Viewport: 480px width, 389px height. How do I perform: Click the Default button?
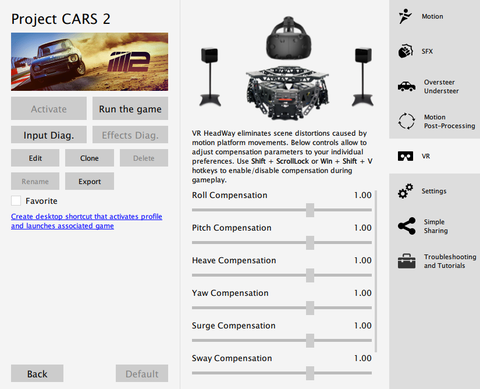pyautogui.click(x=142, y=373)
